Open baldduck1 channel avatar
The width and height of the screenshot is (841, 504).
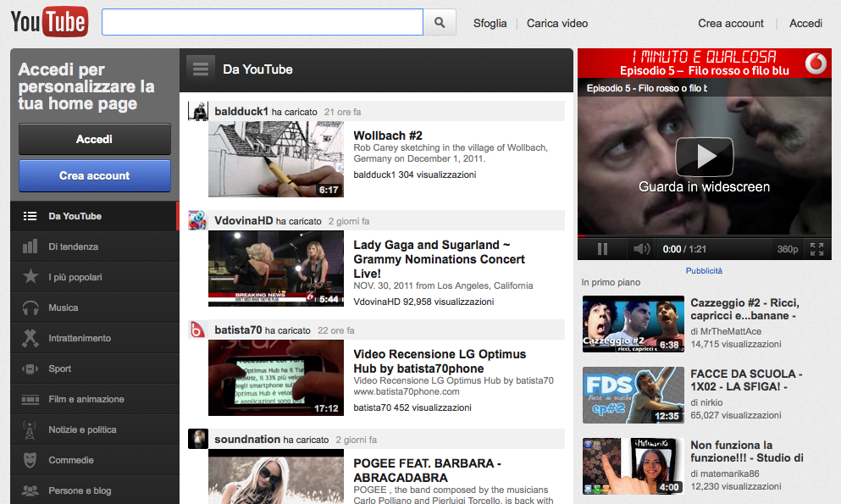click(198, 111)
